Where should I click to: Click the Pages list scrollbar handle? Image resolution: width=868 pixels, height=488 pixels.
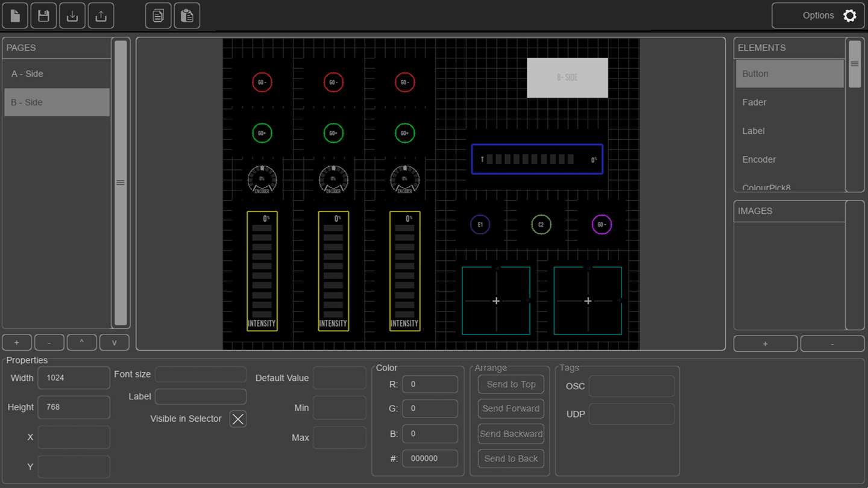[121, 183]
